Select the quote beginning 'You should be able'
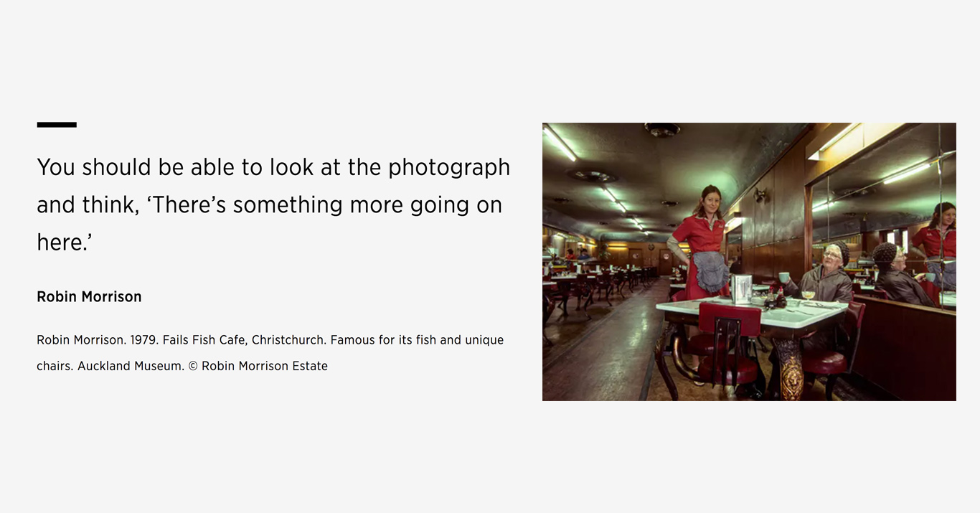 (273, 204)
